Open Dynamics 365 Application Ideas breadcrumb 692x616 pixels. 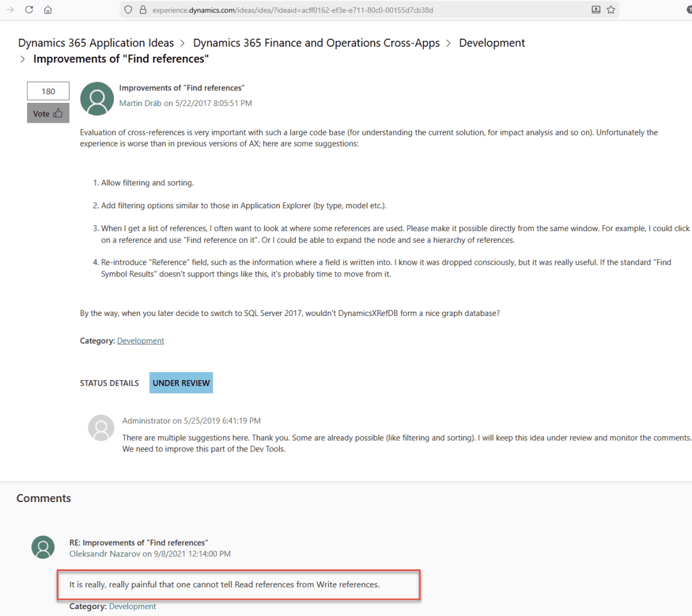tap(96, 43)
